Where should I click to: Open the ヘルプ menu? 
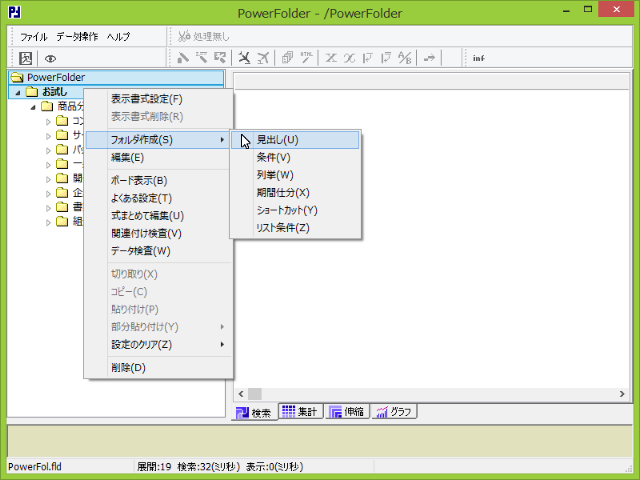[x=118, y=37]
